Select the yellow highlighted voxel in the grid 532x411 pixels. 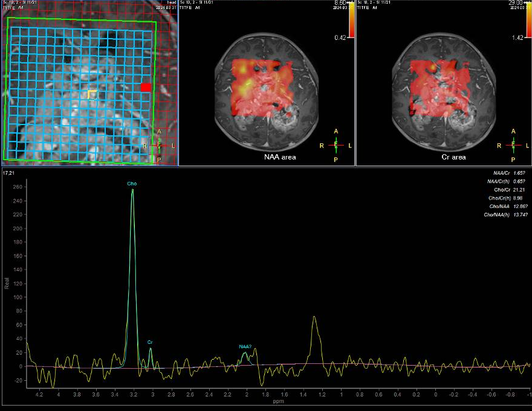[92, 95]
